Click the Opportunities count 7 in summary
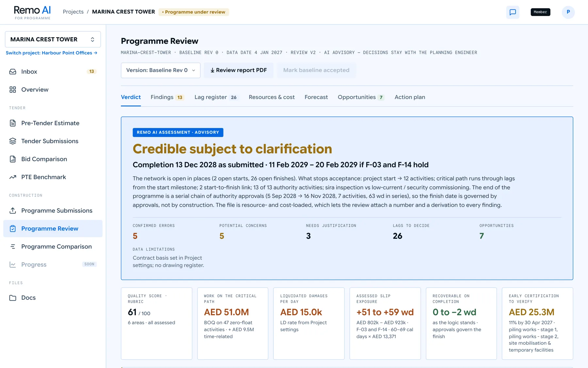 [482, 236]
